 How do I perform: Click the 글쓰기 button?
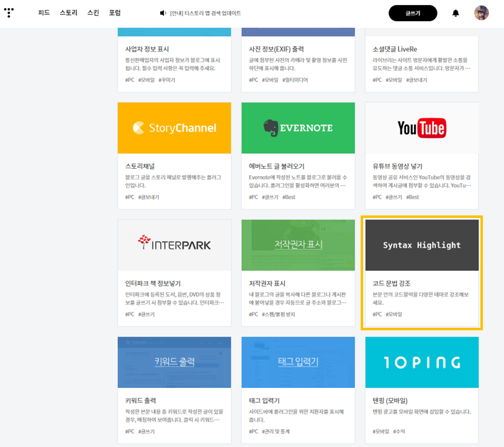(x=413, y=13)
